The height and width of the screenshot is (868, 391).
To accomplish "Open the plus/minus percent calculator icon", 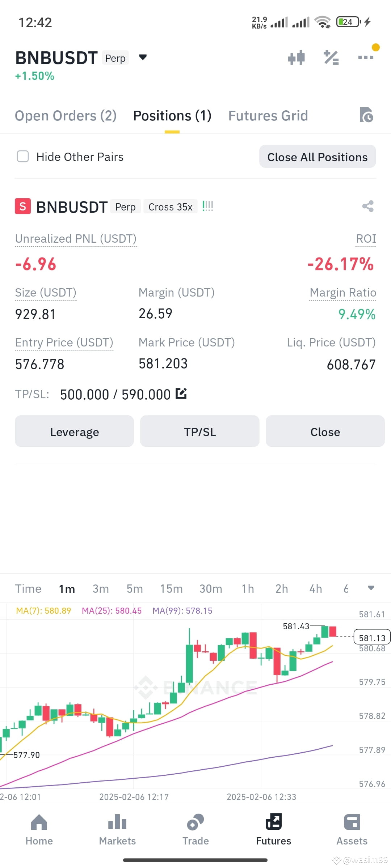I will 331,58.
